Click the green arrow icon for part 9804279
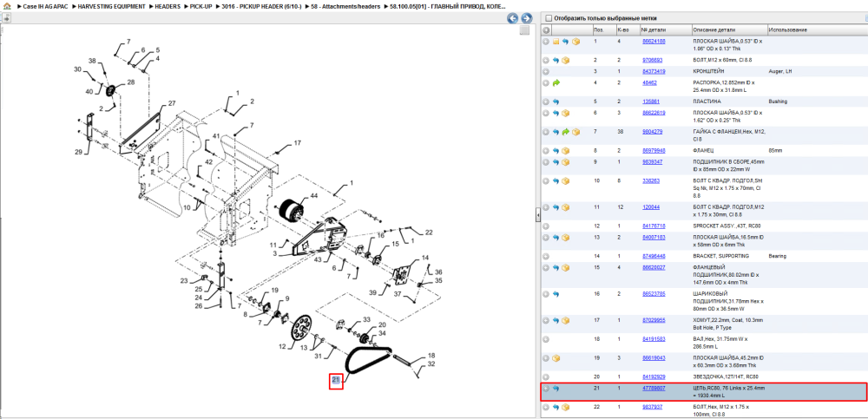The image size is (868, 419). (x=566, y=132)
